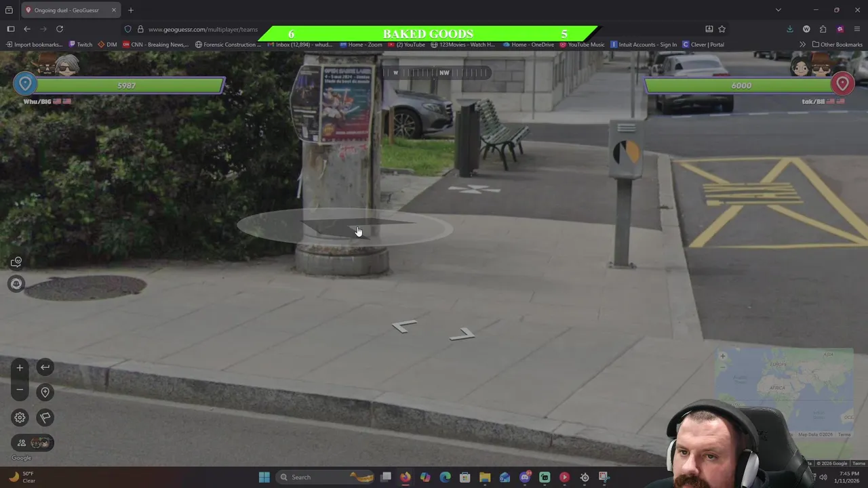Click the blue team pin badge
Screen dimensions: 868x488
tap(25, 83)
